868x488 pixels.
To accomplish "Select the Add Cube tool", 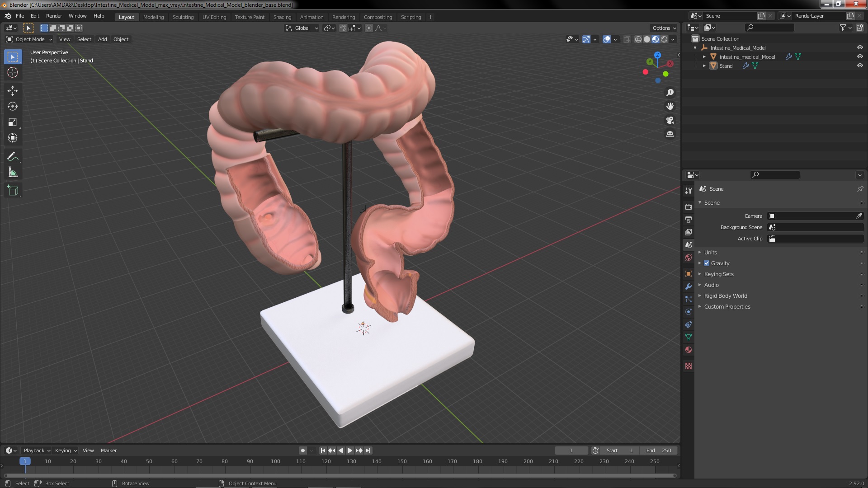I will click(13, 191).
